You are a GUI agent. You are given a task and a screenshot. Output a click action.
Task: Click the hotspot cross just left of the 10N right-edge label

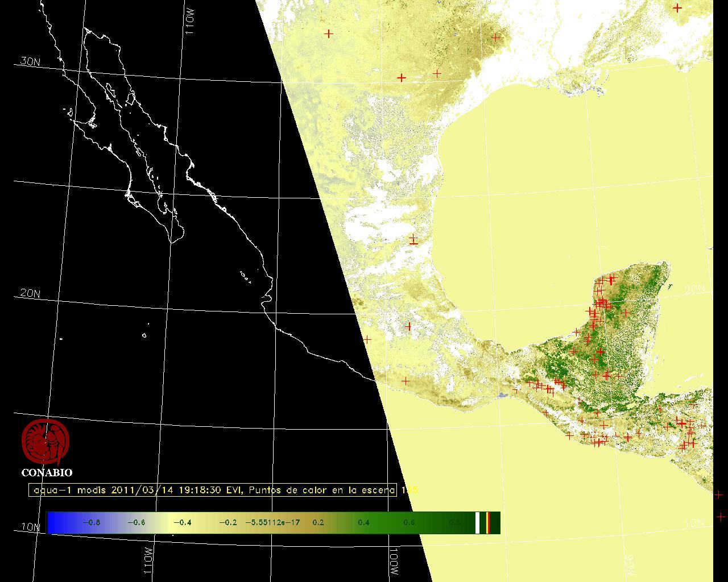click(721, 517)
